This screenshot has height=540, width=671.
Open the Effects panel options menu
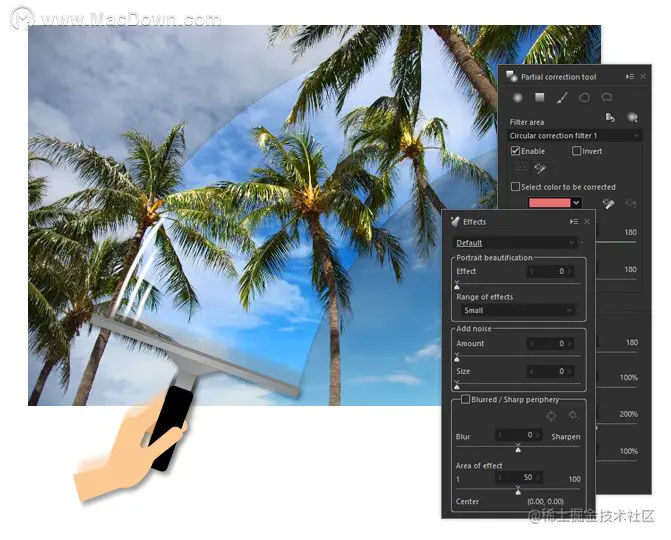click(x=573, y=221)
